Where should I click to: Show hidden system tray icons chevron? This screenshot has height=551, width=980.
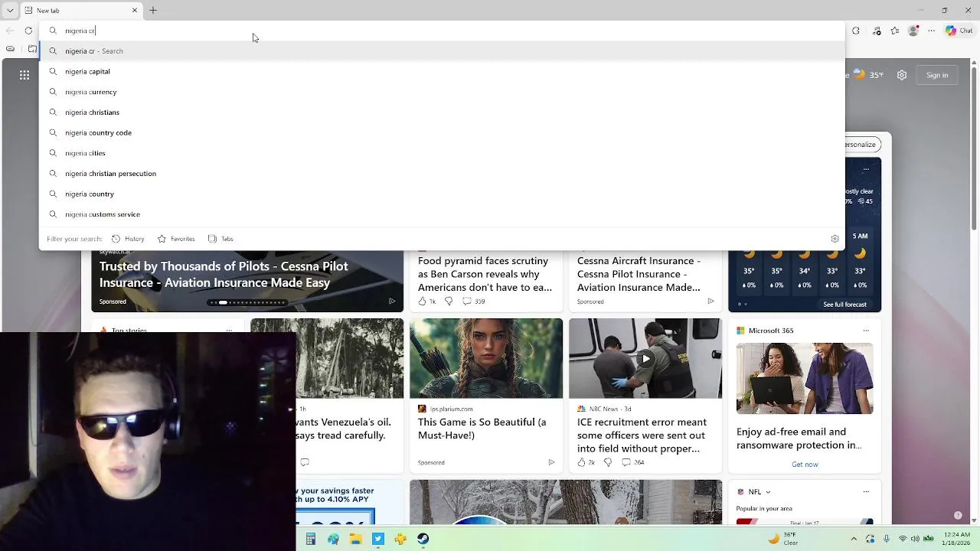coord(854,540)
